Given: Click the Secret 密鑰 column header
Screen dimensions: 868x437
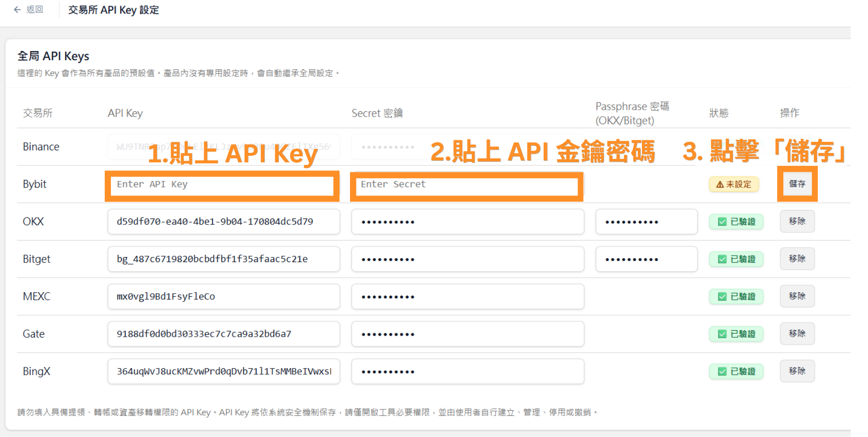Looking at the screenshot, I should tap(377, 113).
